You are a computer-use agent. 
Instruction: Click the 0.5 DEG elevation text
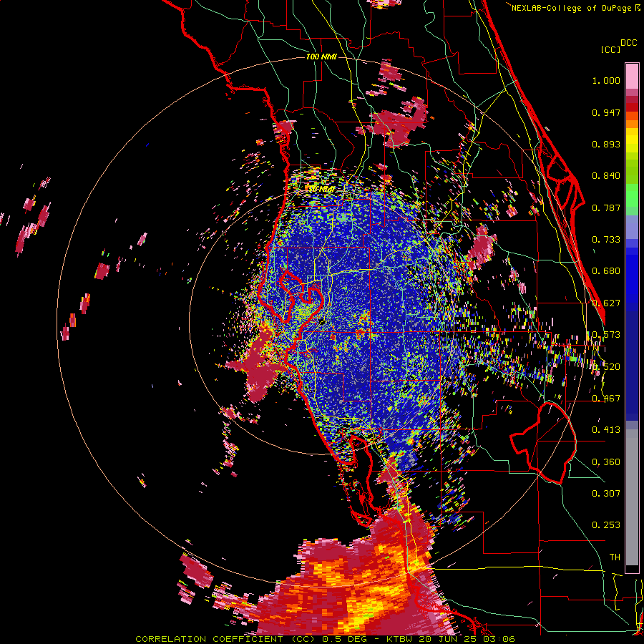(x=344, y=639)
